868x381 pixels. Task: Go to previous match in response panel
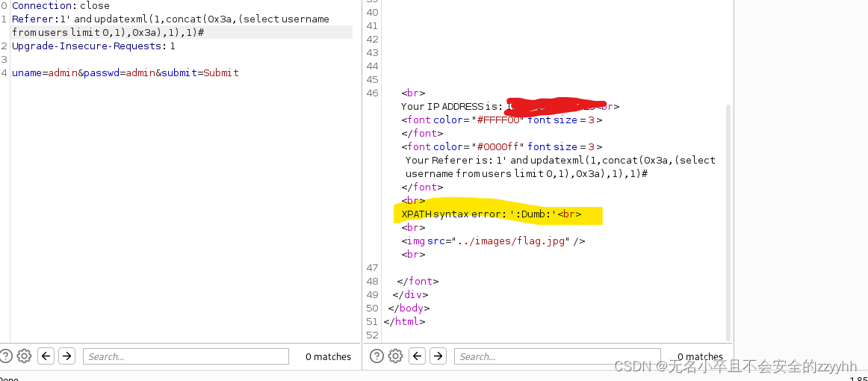click(x=418, y=356)
